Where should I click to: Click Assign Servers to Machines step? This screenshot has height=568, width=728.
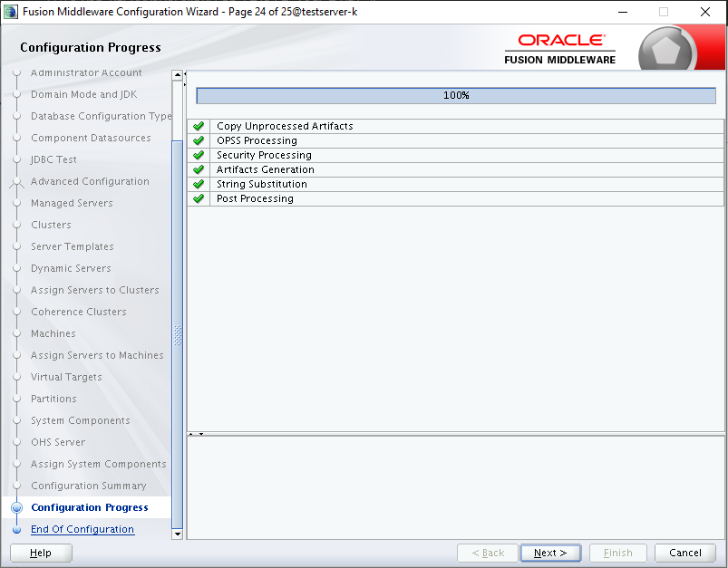[97, 355]
